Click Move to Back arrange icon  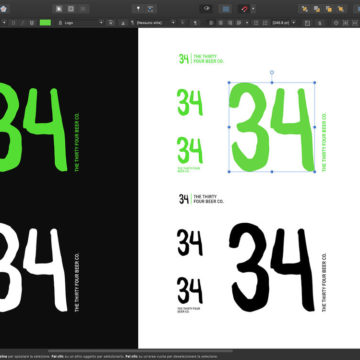tap(305, 9)
